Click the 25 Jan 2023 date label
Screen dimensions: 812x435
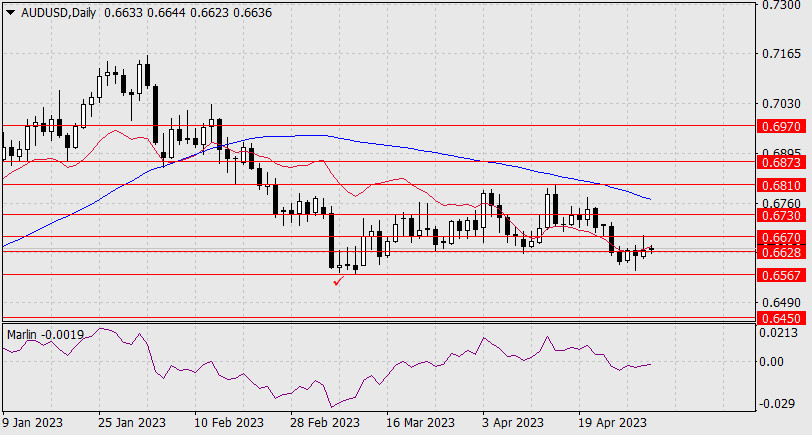[x=132, y=422]
